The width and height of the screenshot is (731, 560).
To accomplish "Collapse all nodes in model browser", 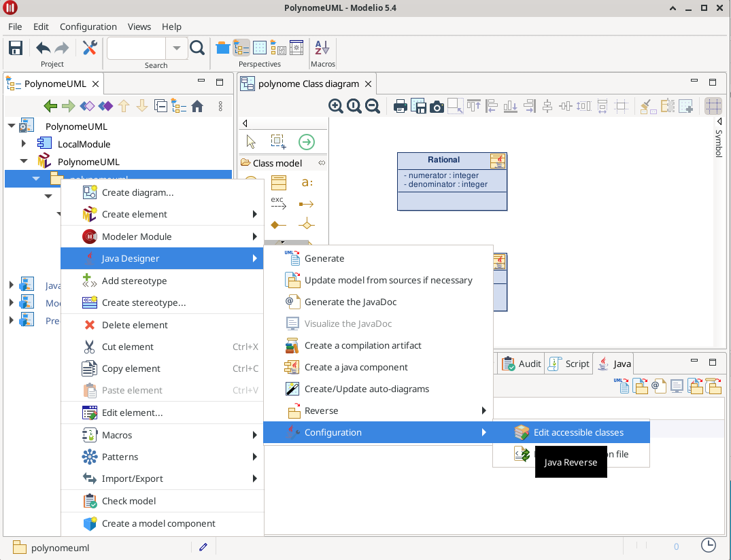I will pos(161,106).
